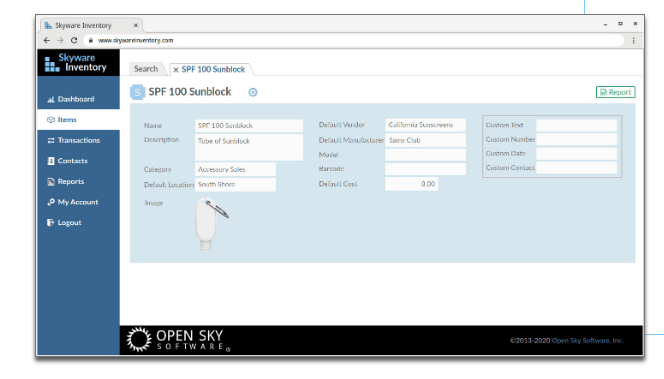Click the empty Model field

click(425, 155)
